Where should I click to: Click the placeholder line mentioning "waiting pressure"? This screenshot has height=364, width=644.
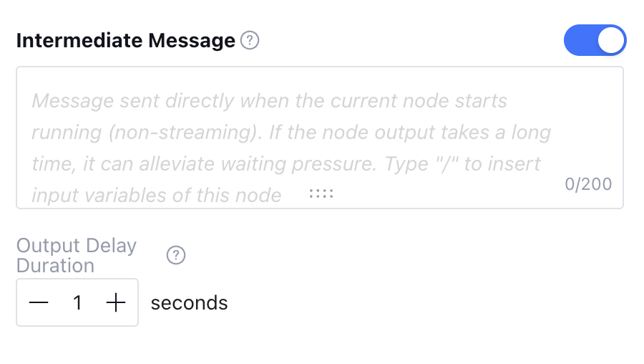point(286,164)
